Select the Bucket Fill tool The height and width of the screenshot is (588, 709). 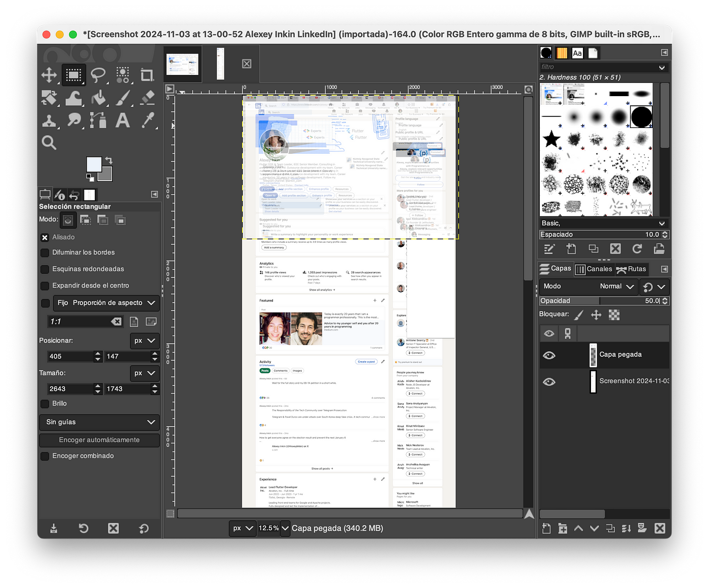[98, 98]
